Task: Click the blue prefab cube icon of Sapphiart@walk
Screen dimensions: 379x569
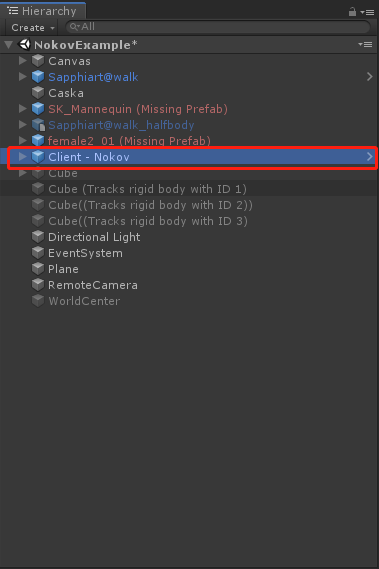Action: [x=38, y=77]
